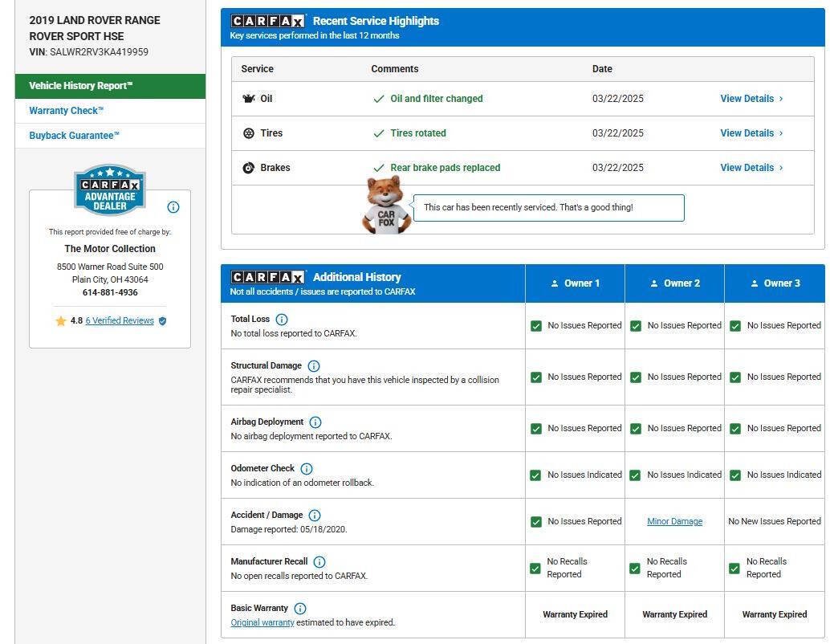This screenshot has height=644, width=830.
Task: Open the Warranty Check tab
Action: (x=110, y=111)
